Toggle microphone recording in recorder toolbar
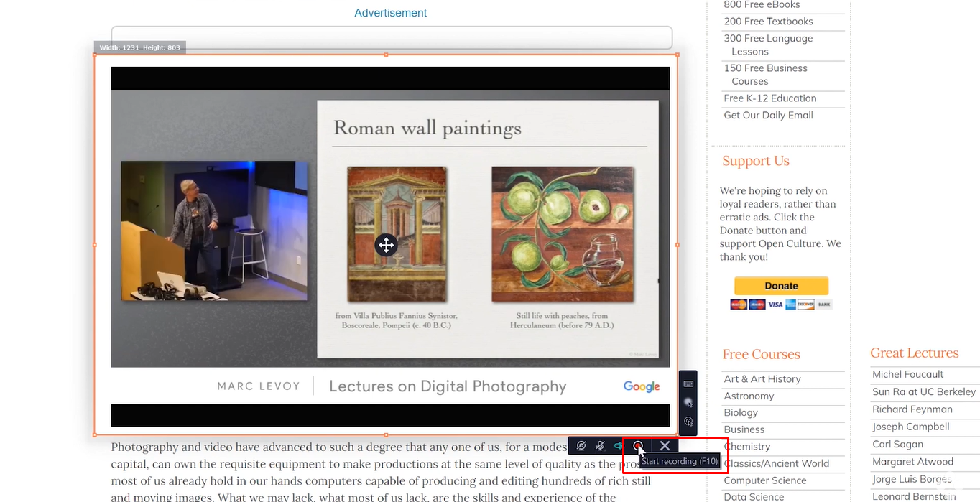 (x=601, y=446)
